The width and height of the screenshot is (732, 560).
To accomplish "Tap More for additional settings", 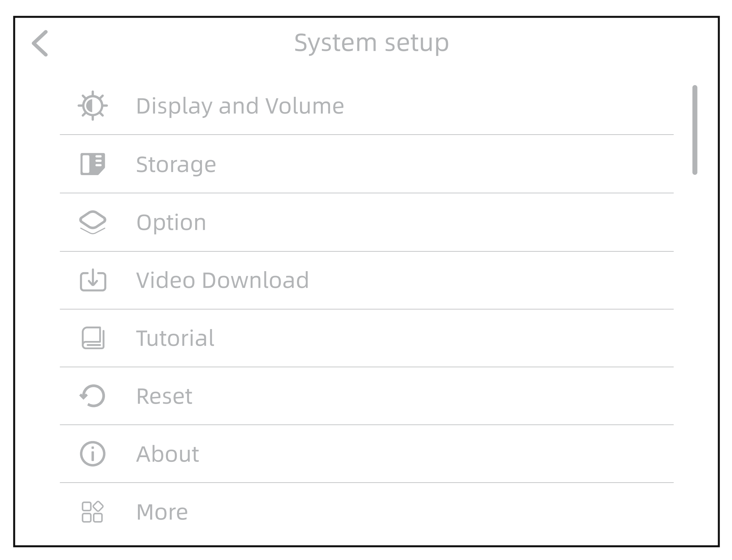I will (162, 512).
